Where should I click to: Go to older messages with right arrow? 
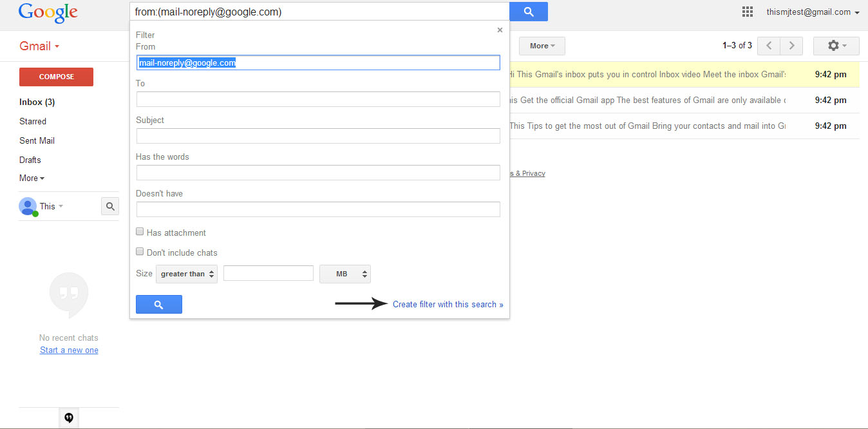(x=791, y=46)
